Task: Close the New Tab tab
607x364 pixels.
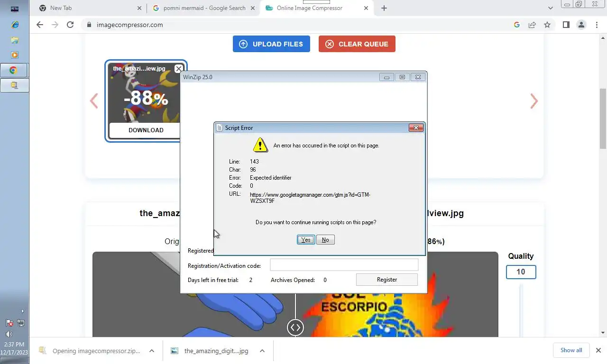Action: [139, 8]
